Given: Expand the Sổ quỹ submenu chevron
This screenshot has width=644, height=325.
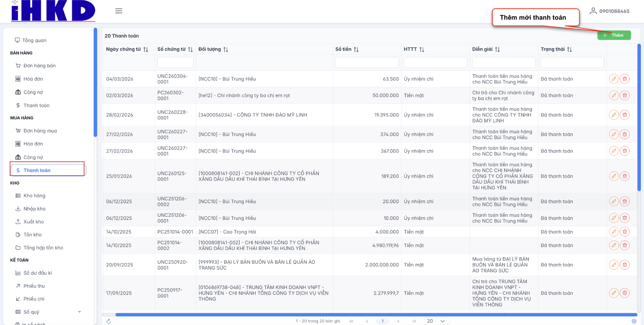Looking at the screenshot, I should [80, 312].
